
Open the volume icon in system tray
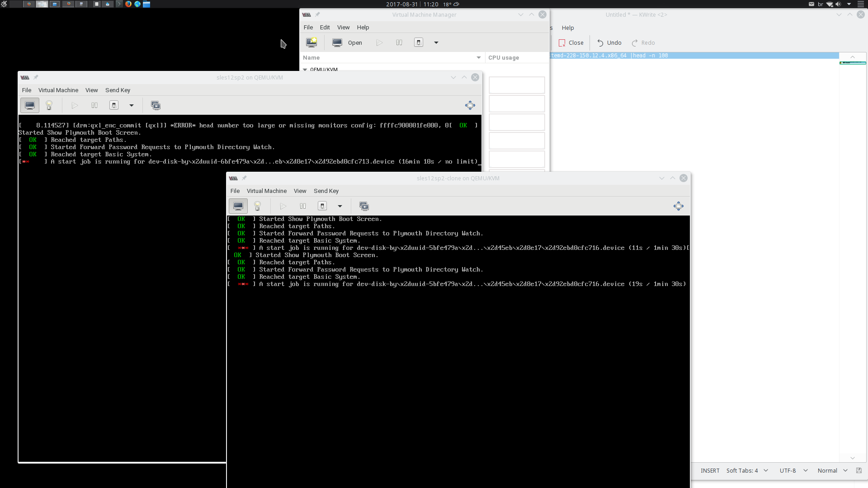(838, 4)
